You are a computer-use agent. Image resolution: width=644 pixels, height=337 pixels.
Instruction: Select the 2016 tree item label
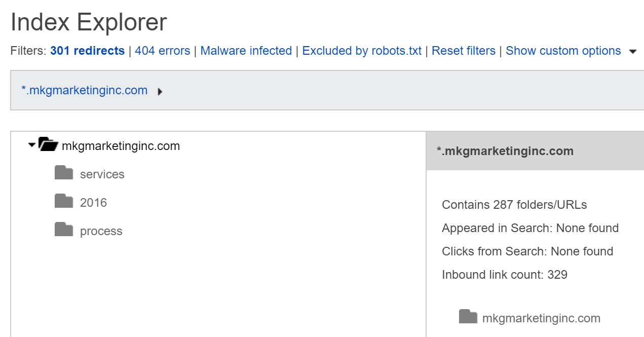(93, 203)
